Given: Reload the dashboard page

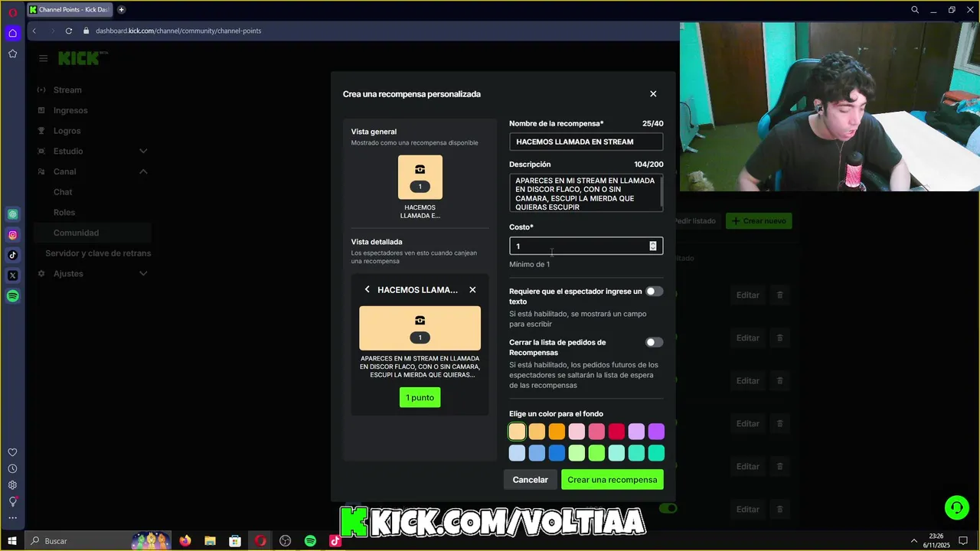Looking at the screenshot, I should pos(69,31).
